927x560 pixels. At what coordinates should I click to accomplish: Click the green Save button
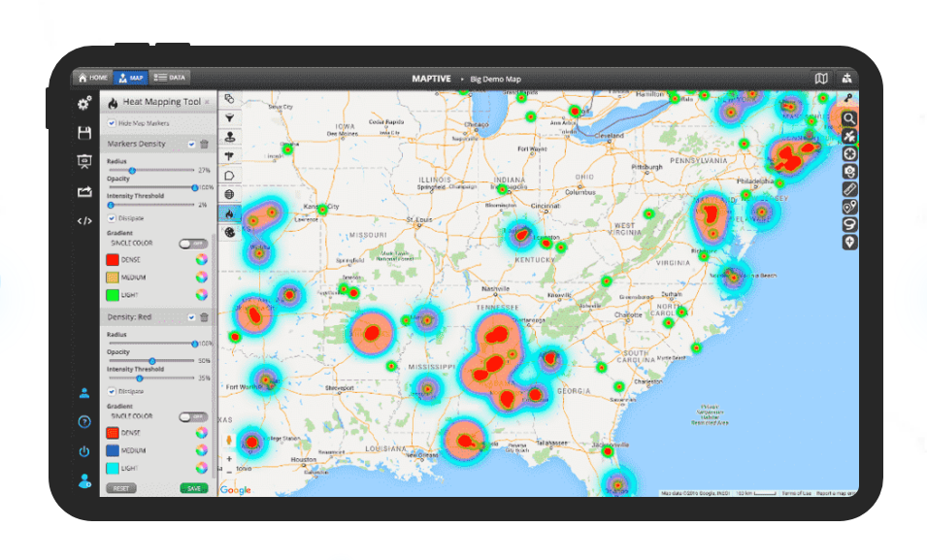coord(194,488)
